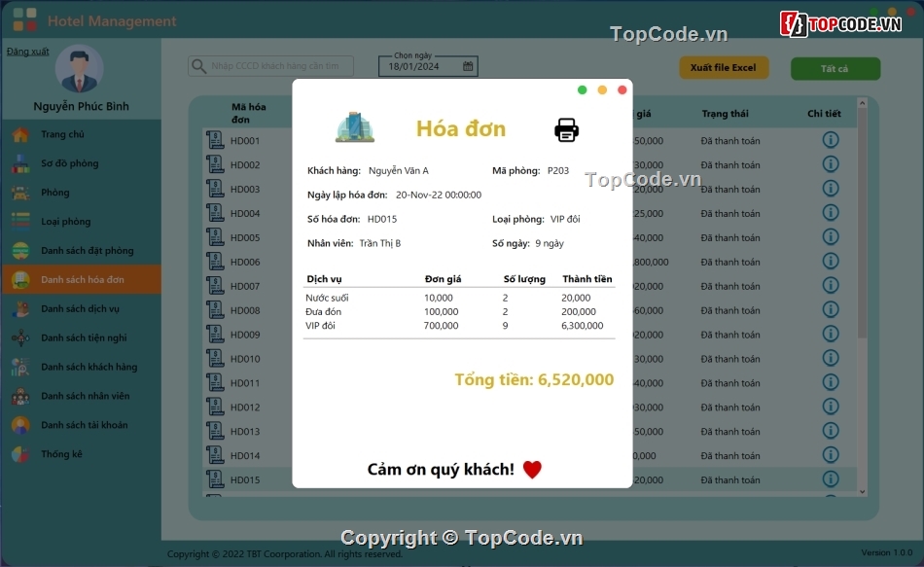Click the CCCD customer search field
The width and height of the screenshot is (924, 567).
[x=282, y=65]
